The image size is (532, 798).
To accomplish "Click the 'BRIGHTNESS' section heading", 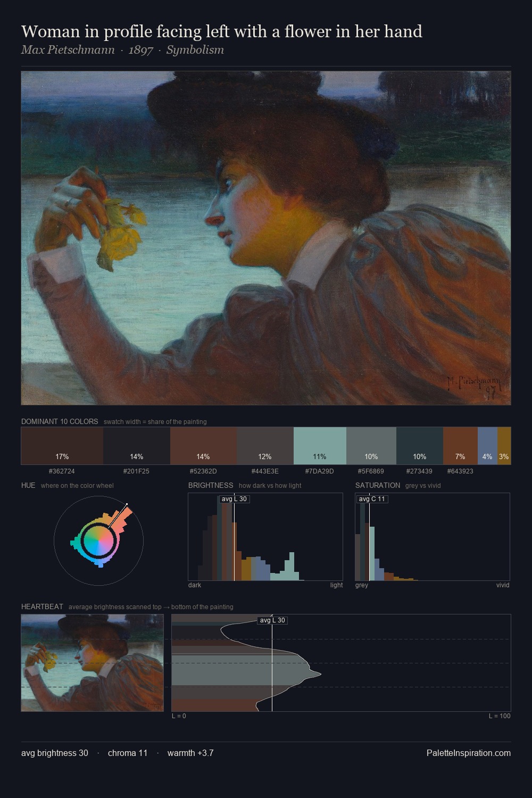I will (x=211, y=485).
